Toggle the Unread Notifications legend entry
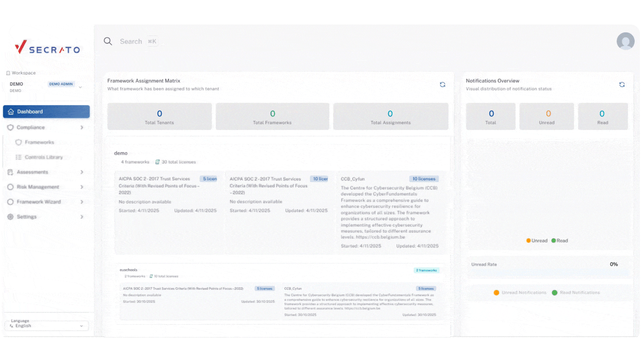 pos(520,293)
